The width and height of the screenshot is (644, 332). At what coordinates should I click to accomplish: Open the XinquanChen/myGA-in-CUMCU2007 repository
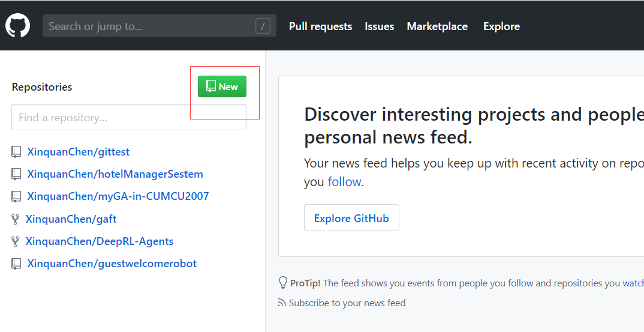[x=118, y=196]
